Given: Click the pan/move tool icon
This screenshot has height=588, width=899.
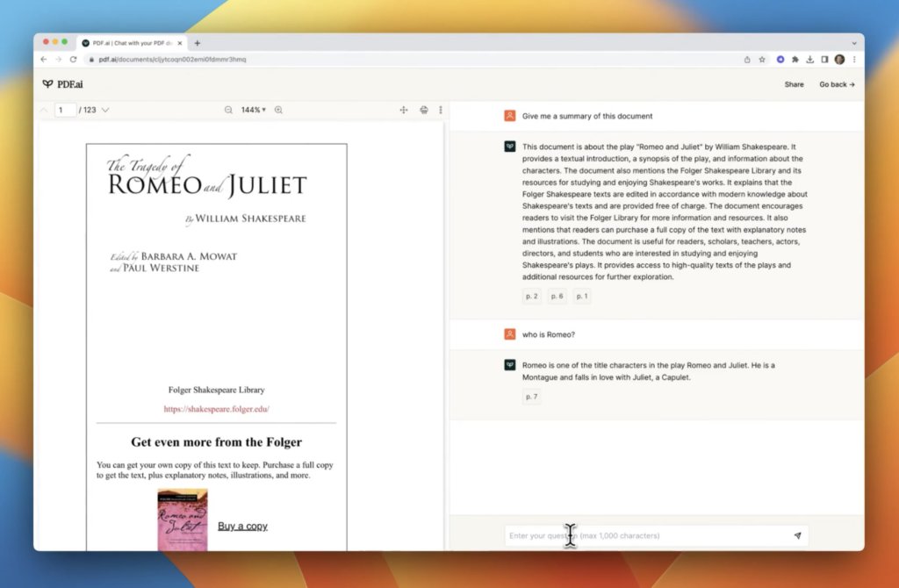Looking at the screenshot, I should [x=404, y=110].
